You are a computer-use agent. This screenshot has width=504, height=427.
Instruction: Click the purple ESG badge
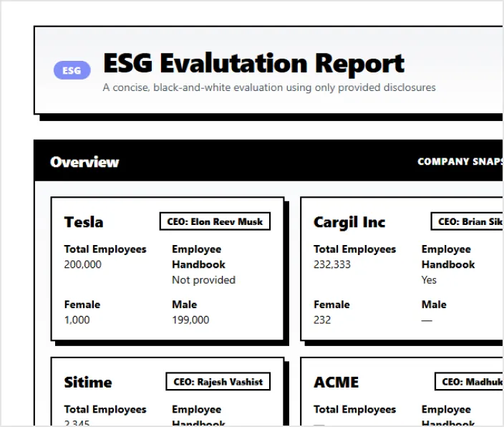[x=72, y=70]
